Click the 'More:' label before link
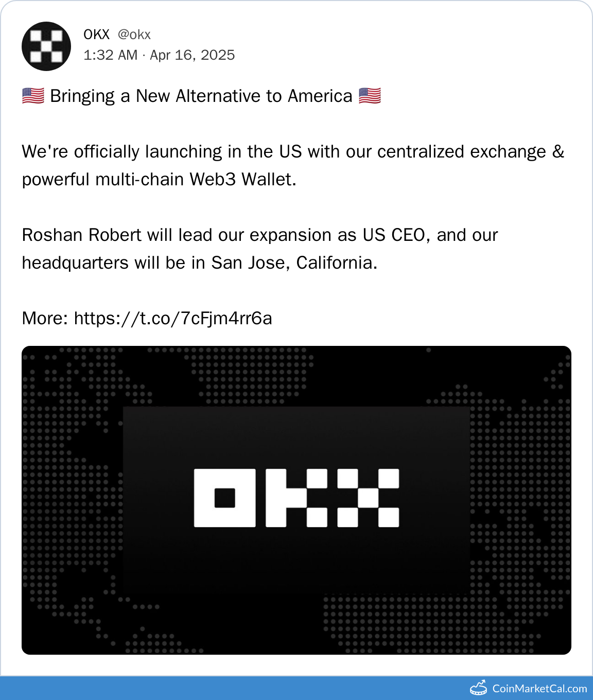This screenshot has width=593, height=700. [45, 319]
